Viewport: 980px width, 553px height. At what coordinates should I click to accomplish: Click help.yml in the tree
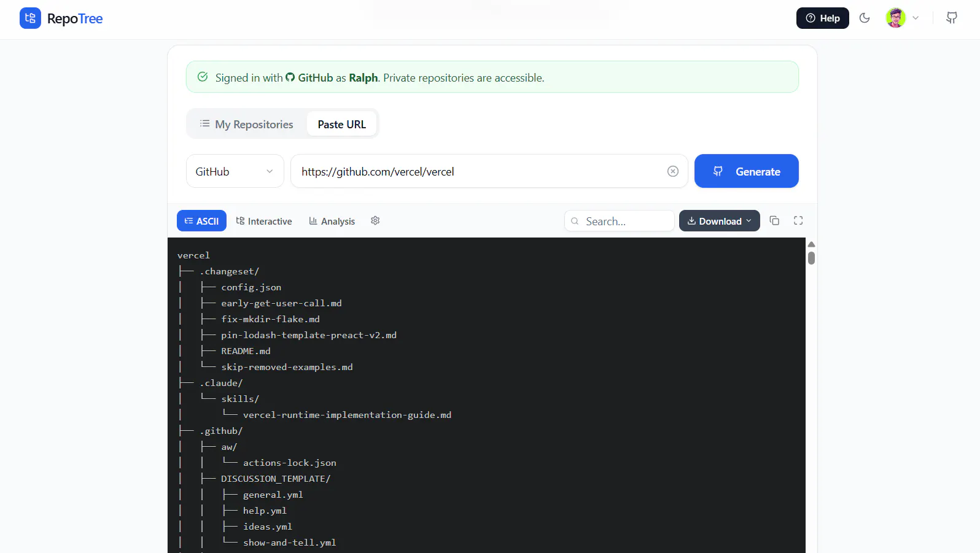tap(265, 511)
